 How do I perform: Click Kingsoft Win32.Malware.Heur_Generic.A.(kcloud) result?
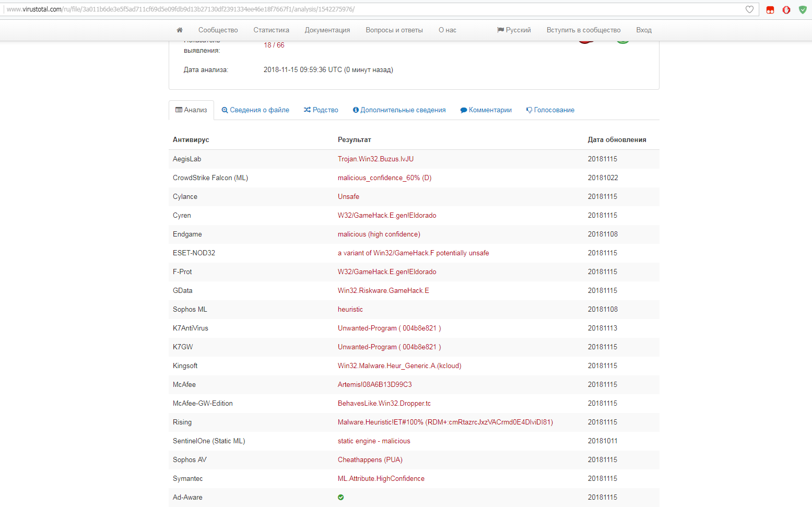point(399,366)
